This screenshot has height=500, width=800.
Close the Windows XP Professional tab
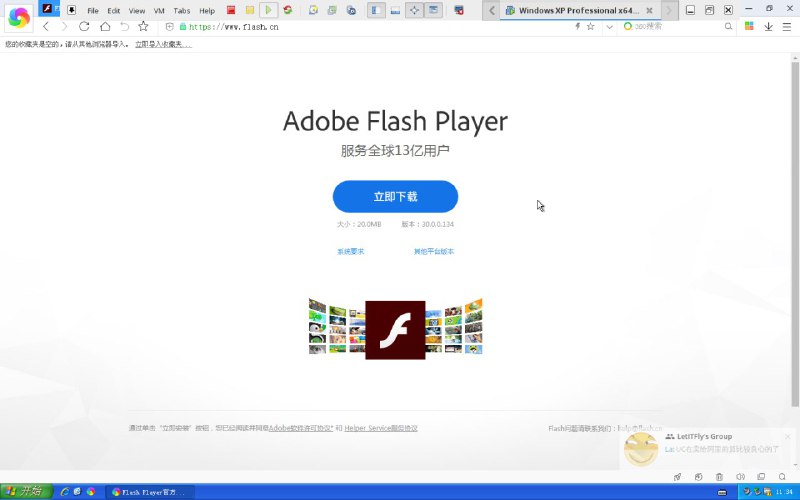pyautogui.click(x=649, y=10)
